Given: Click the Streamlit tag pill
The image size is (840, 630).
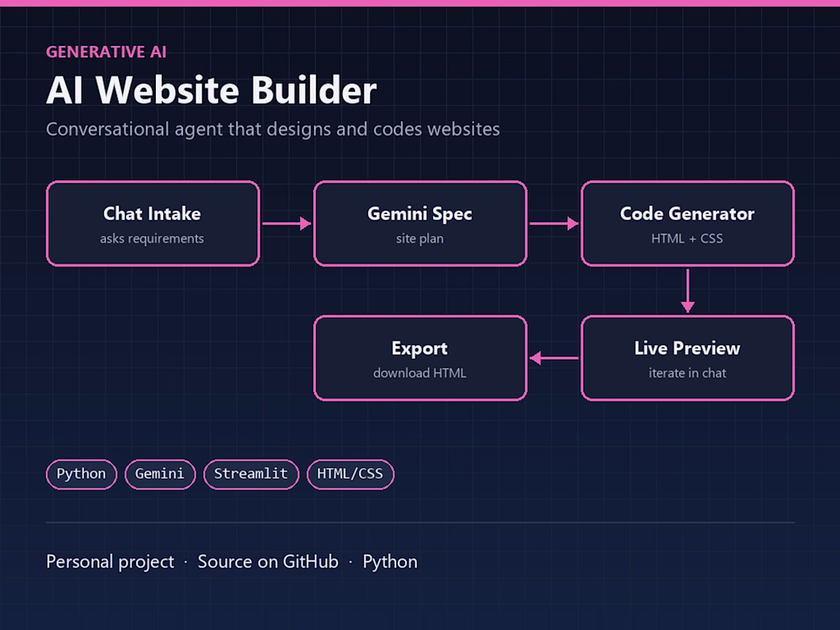Looking at the screenshot, I should coord(250,474).
